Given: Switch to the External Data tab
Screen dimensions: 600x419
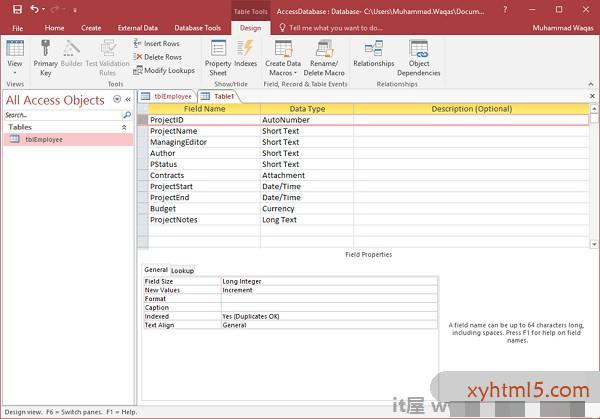Looking at the screenshot, I should [x=138, y=28].
